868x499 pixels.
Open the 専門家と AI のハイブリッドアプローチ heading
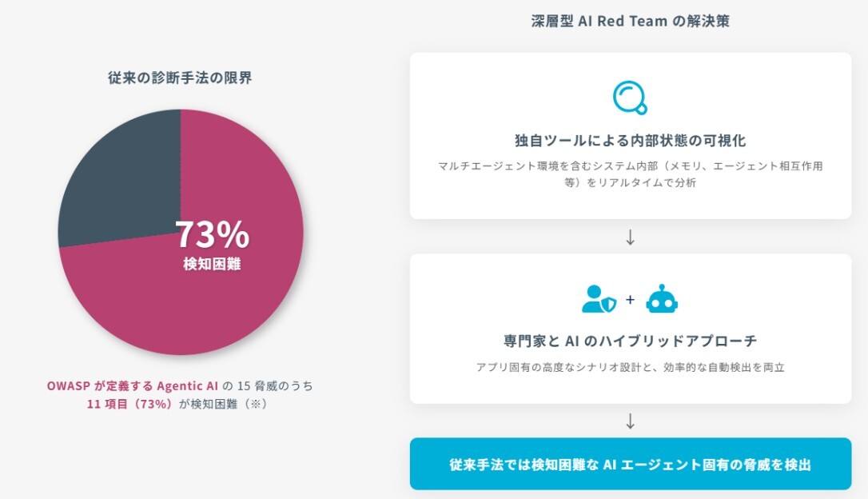pos(630,341)
